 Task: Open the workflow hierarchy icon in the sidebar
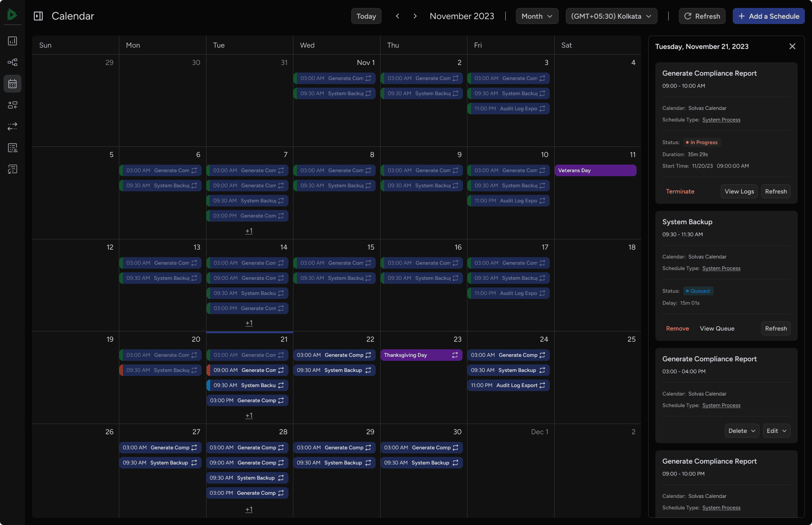[x=12, y=62]
